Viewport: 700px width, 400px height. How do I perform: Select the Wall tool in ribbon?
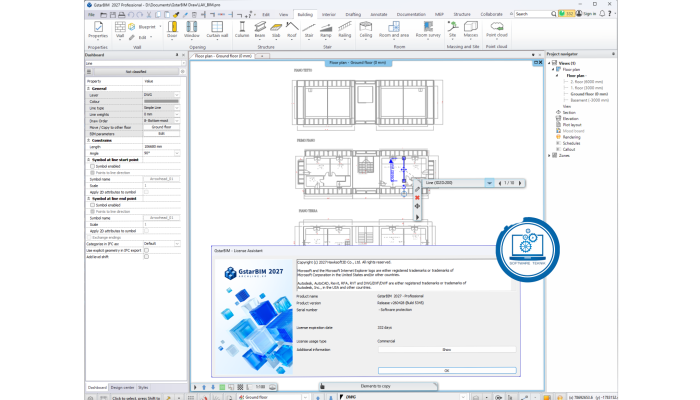[120, 30]
